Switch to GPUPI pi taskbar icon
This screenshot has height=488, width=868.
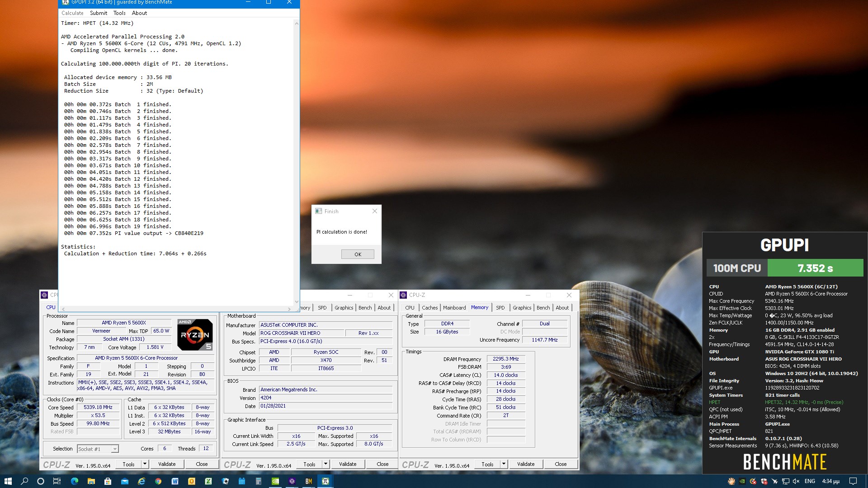pos(325,481)
